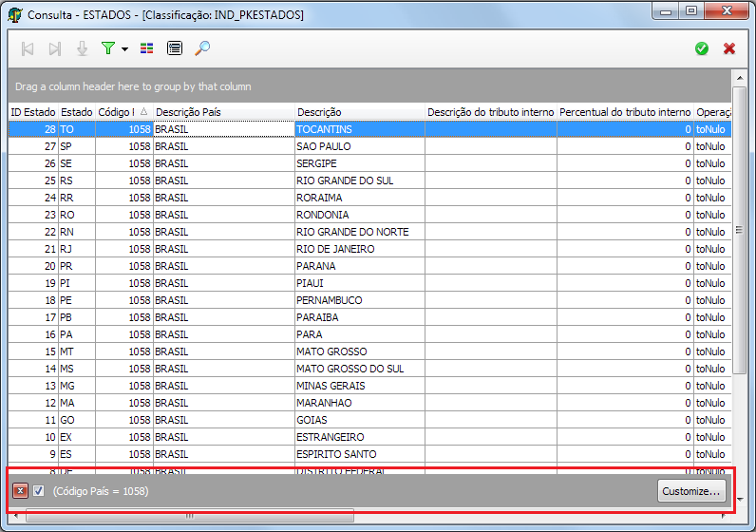Open the filter dropdown arrow
The height and width of the screenshot is (532, 756).
[124, 49]
